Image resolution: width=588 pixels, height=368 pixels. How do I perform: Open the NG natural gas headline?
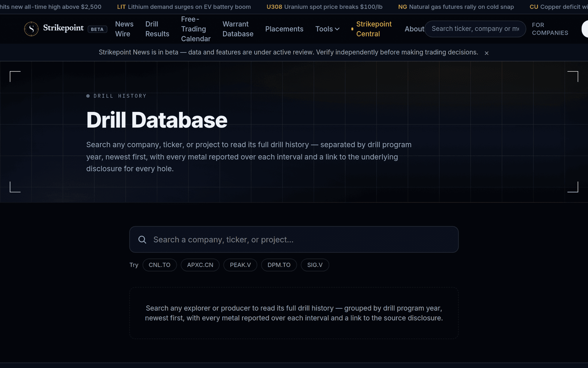(456, 7)
